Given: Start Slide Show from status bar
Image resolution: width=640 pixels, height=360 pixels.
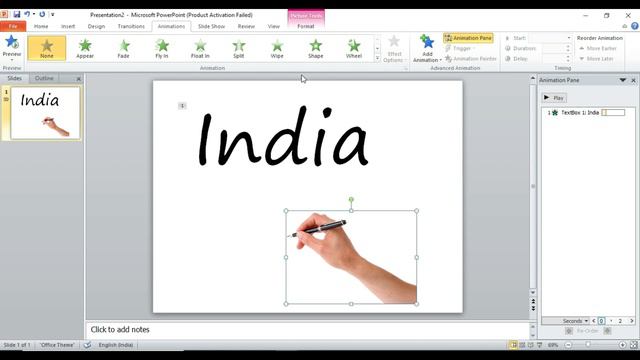Looking at the screenshot, I should click(540, 345).
